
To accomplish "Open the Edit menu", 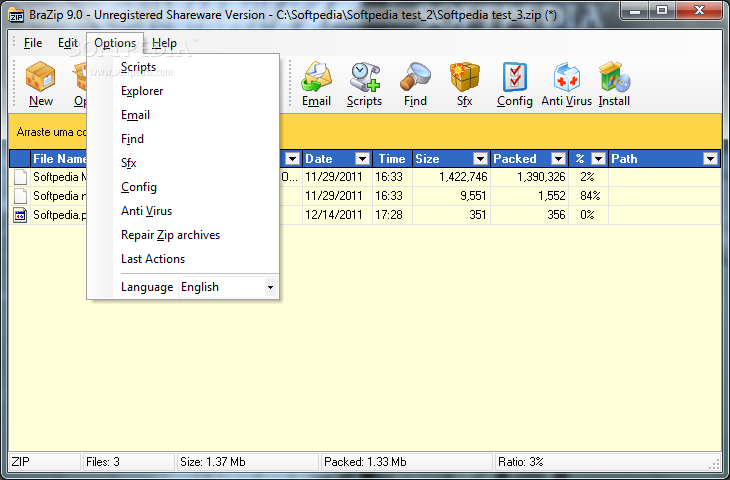I will [x=68, y=43].
